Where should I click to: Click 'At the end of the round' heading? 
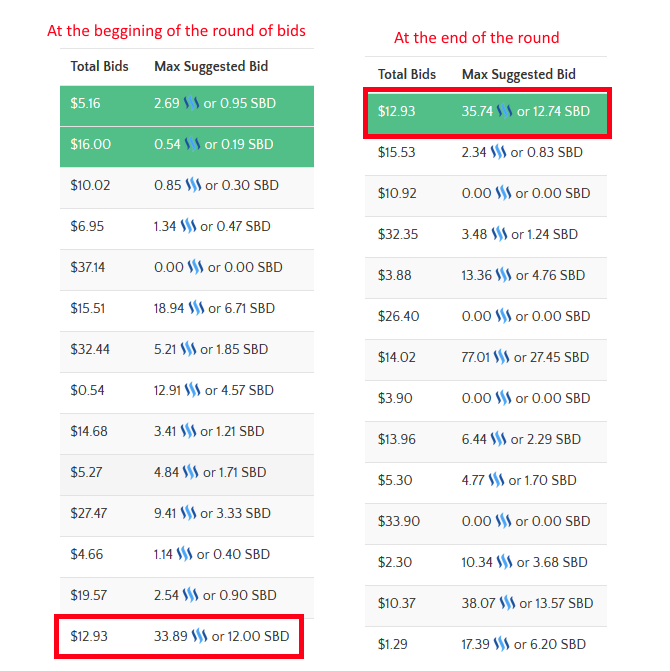tap(477, 38)
